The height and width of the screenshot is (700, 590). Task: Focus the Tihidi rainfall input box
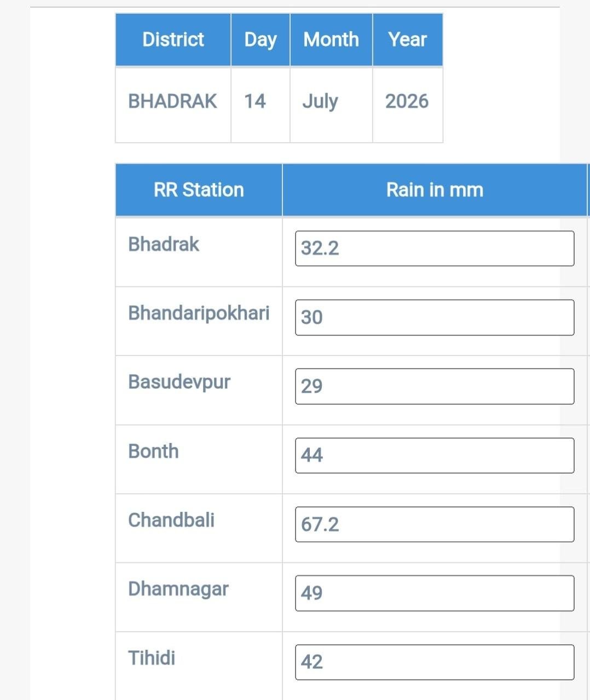tap(435, 662)
